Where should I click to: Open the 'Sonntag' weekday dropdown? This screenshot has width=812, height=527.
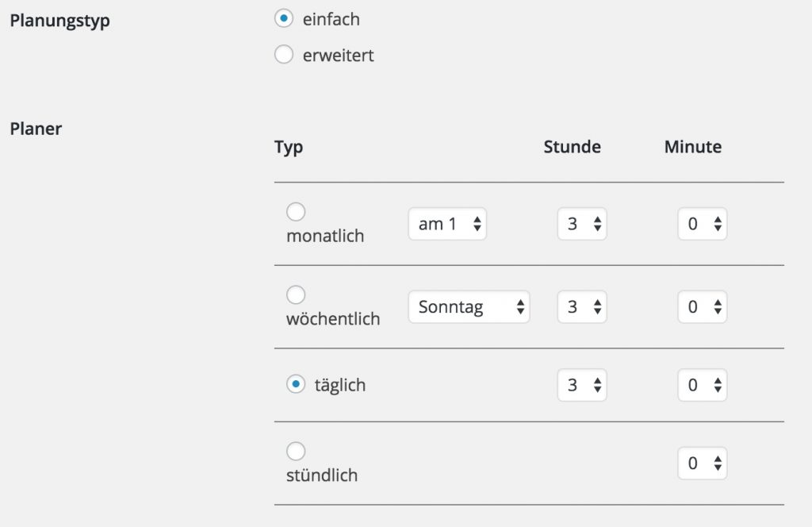click(x=468, y=306)
